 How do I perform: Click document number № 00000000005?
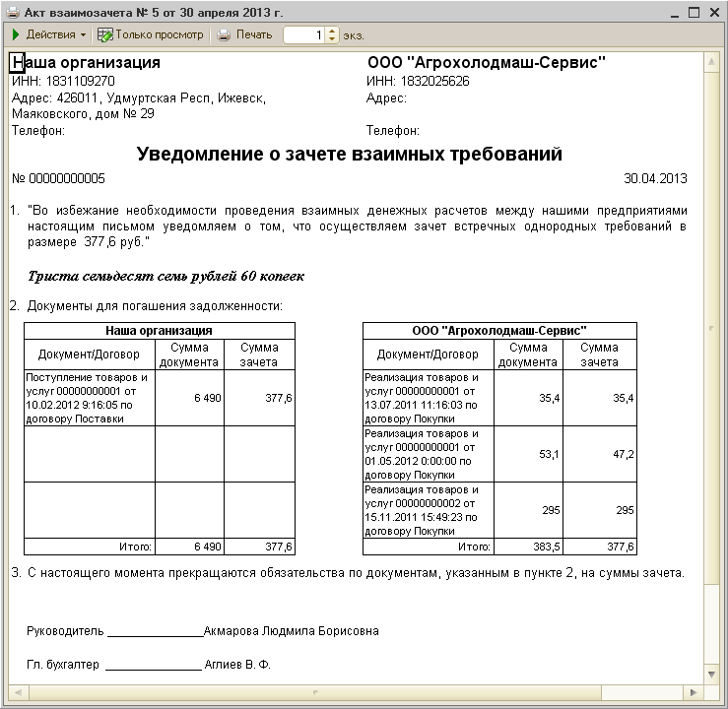point(58,178)
